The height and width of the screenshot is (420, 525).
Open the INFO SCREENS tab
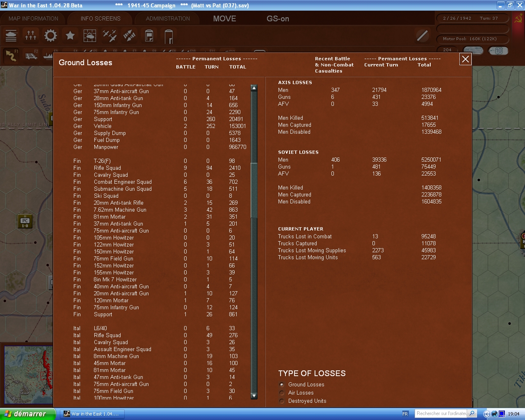click(100, 18)
